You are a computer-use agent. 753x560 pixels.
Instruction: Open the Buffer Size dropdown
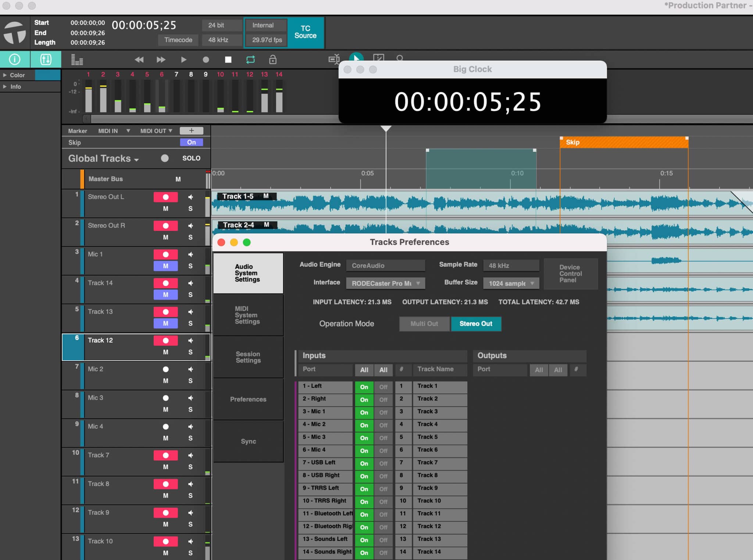511,283
